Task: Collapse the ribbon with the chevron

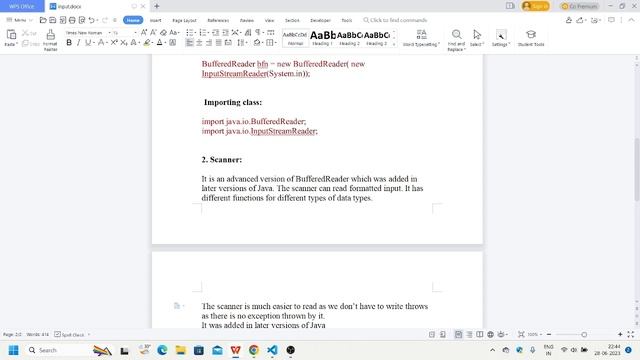Action: tap(631, 20)
